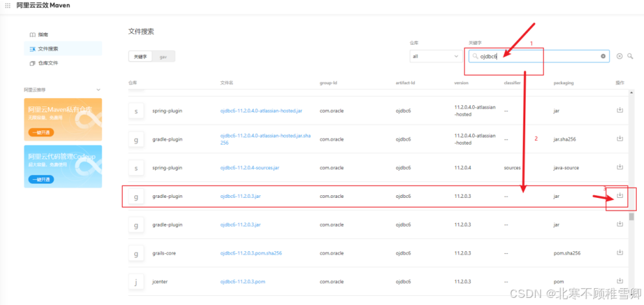Select the 'jcenter' repository cell
Image resolution: width=644 pixels, height=305 pixels.
[160, 282]
